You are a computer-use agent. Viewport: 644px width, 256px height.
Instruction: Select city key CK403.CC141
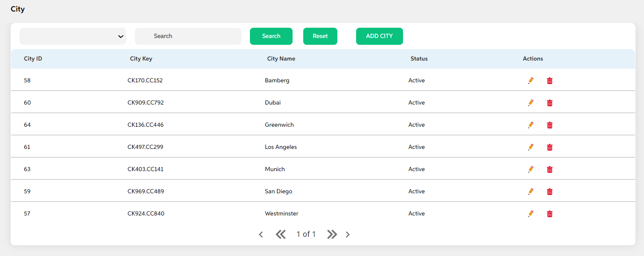click(145, 169)
